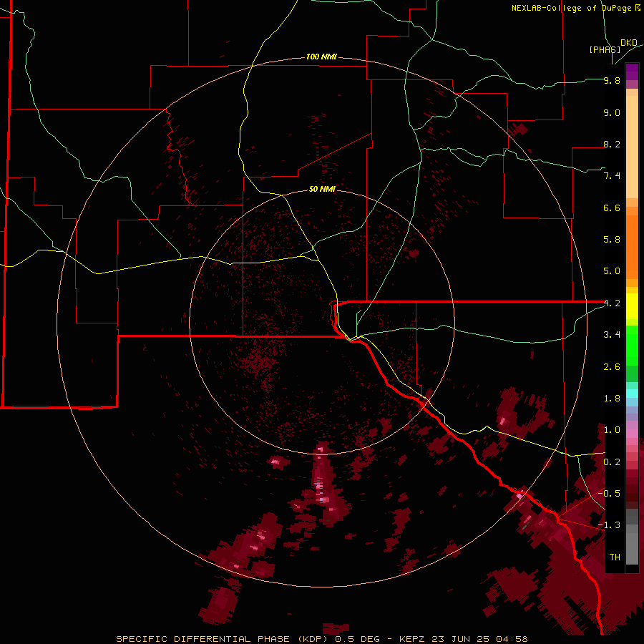Click the 1.0 value on the color scale
This screenshot has height=644, width=644.
(612, 430)
